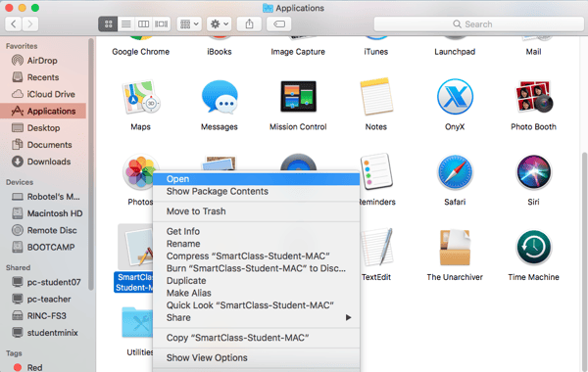Switch to column view

(x=144, y=23)
